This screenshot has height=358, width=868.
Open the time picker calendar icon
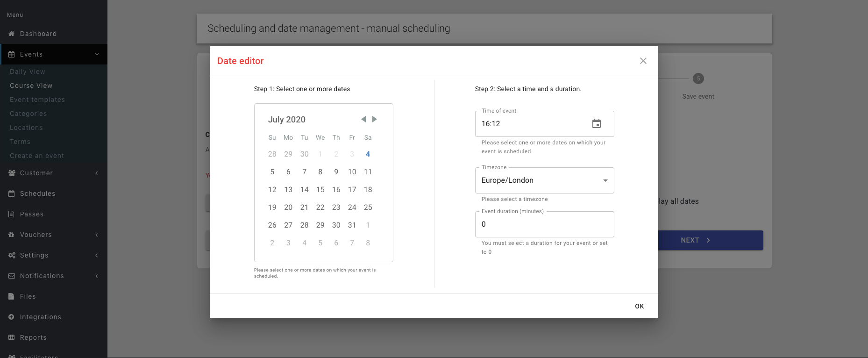[597, 123]
